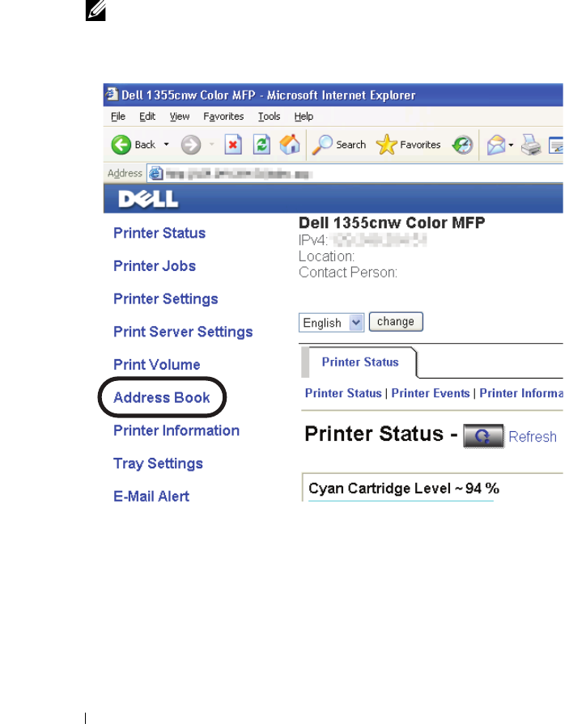Click the Stop loading icon

click(233, 145)
